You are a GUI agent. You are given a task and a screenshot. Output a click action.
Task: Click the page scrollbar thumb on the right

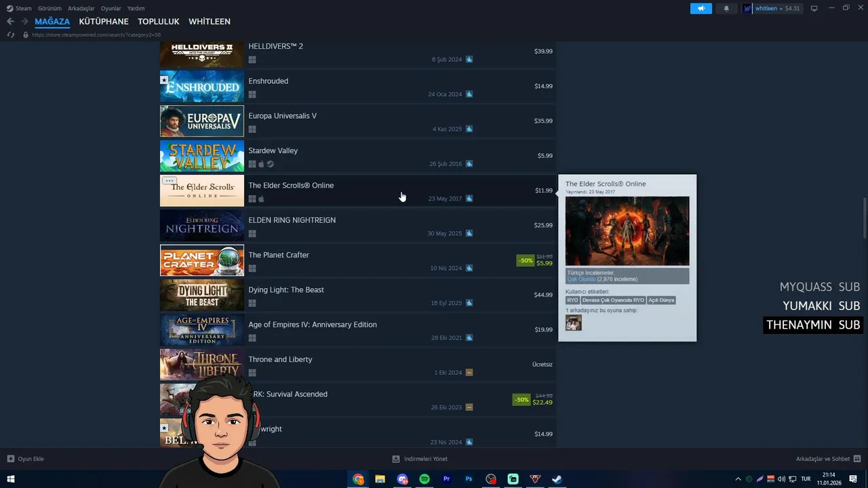pos(864,218)
